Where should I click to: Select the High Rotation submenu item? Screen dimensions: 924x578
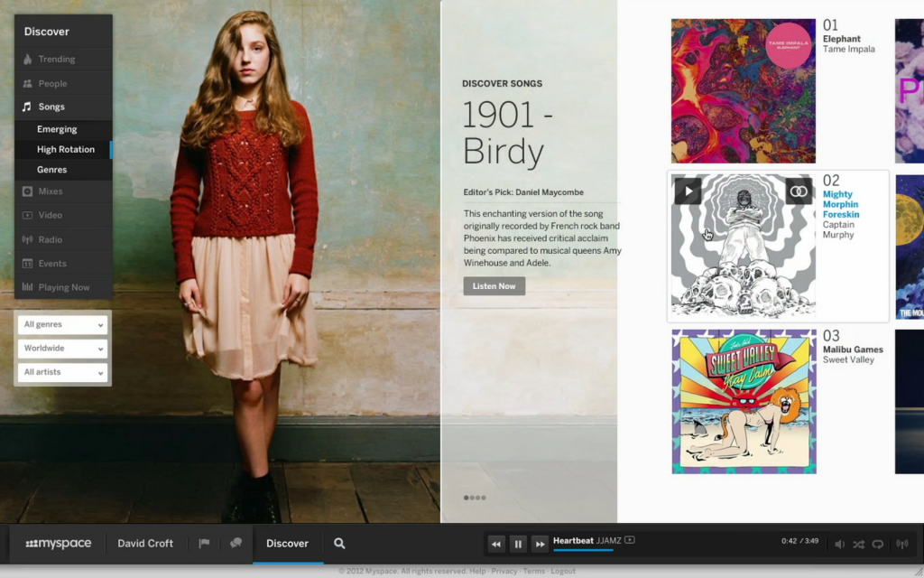click(x=64, y=149)
